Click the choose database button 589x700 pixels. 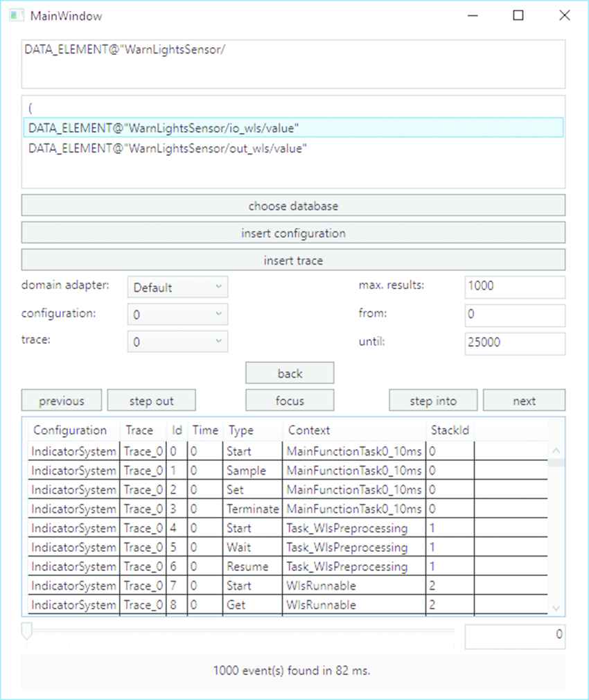[x=293, y=206]
